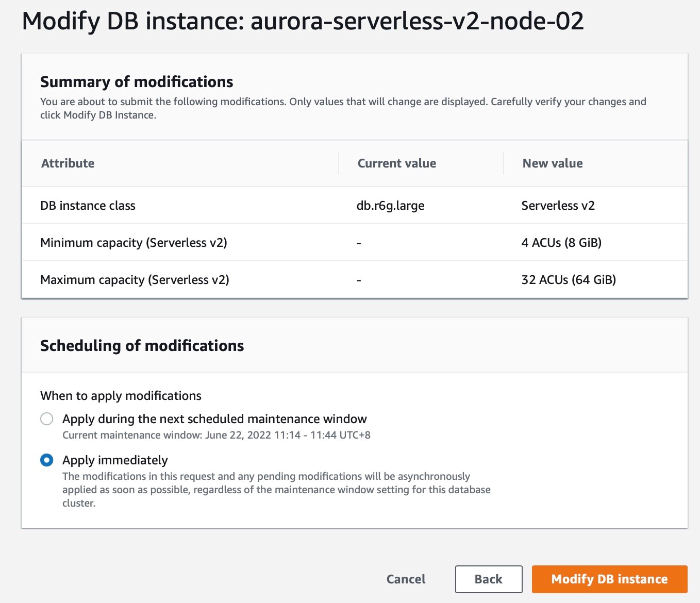
Task: Click the current maintenance window text
Action: pos(216,435)
